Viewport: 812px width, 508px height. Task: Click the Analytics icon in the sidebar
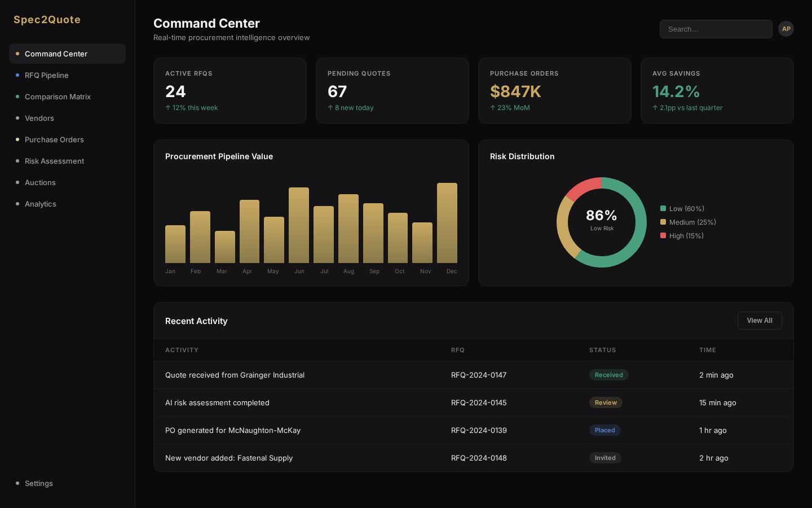coord(17,204)
